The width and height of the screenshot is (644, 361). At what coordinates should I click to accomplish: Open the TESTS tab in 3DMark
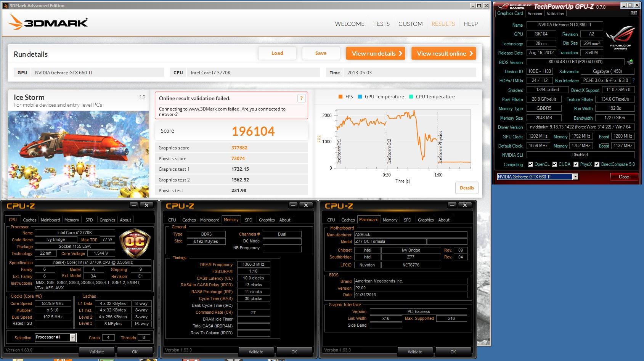pyautogui.click(x=381, y=24)
